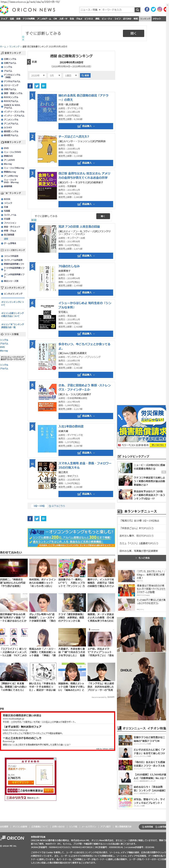Open the month dropdown showing 5月
Image resolution: width=169 pixels, height=868 pixels.
(54, 76)
